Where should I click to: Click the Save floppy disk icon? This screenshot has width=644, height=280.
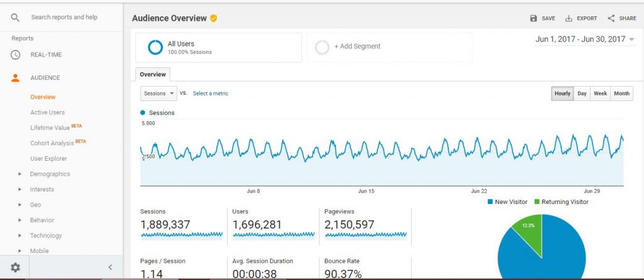533,18
